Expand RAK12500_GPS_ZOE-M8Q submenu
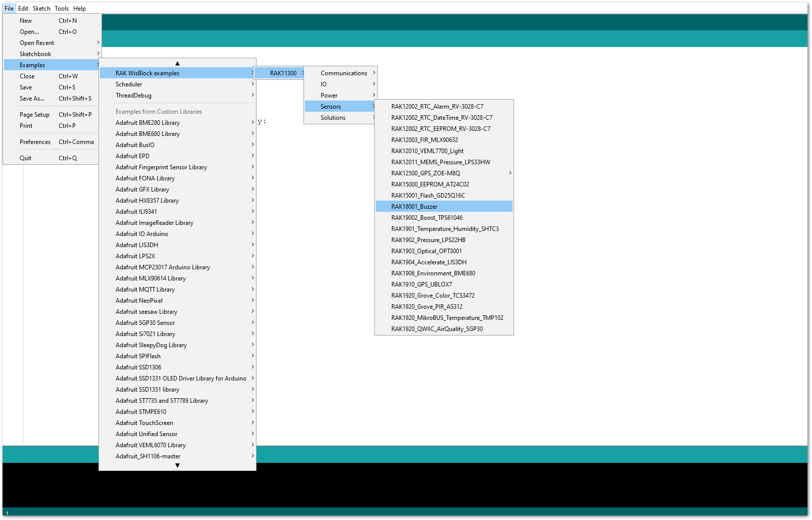The image size is (812, 520). point(444,173)
